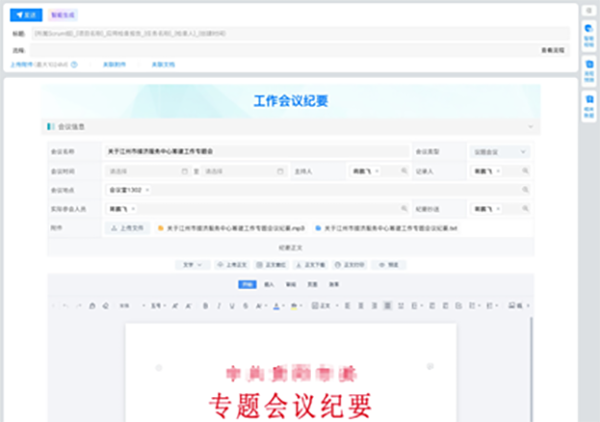
Task: Collapse the meeting information section chevron
Action: tap(531, 127)
